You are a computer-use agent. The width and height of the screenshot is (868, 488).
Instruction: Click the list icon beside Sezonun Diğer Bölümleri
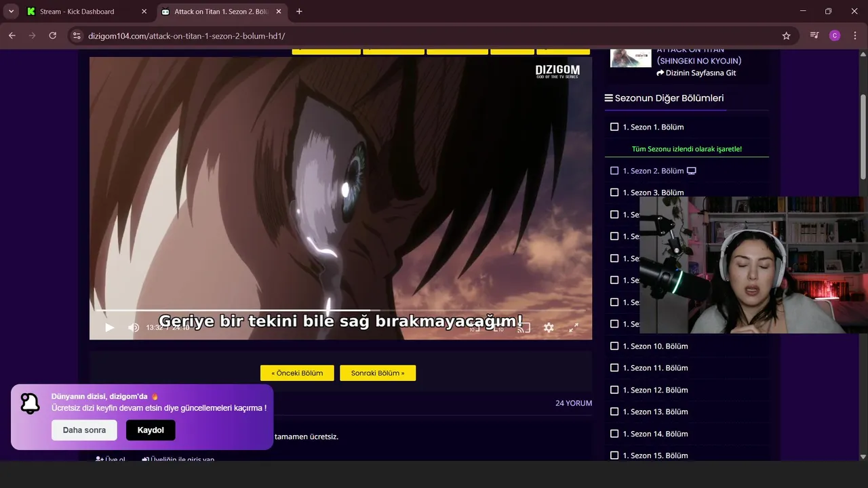[x=608, y=98]
